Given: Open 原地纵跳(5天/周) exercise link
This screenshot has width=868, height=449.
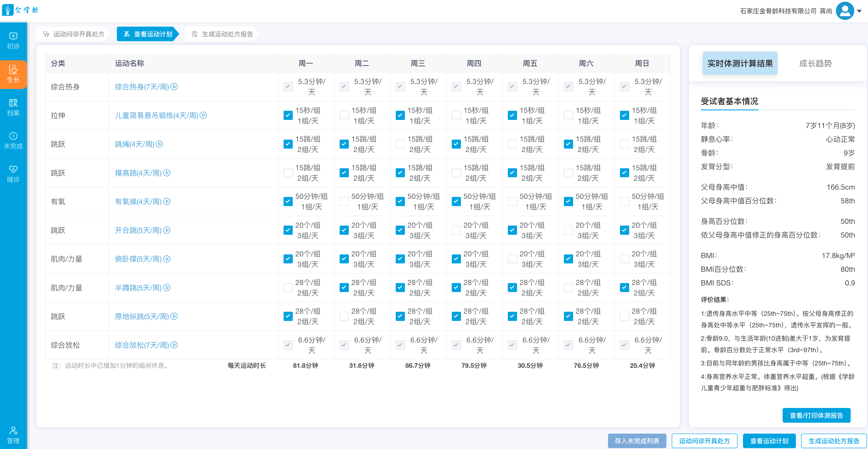Looking at the screenshot, I should pos(142,316).
